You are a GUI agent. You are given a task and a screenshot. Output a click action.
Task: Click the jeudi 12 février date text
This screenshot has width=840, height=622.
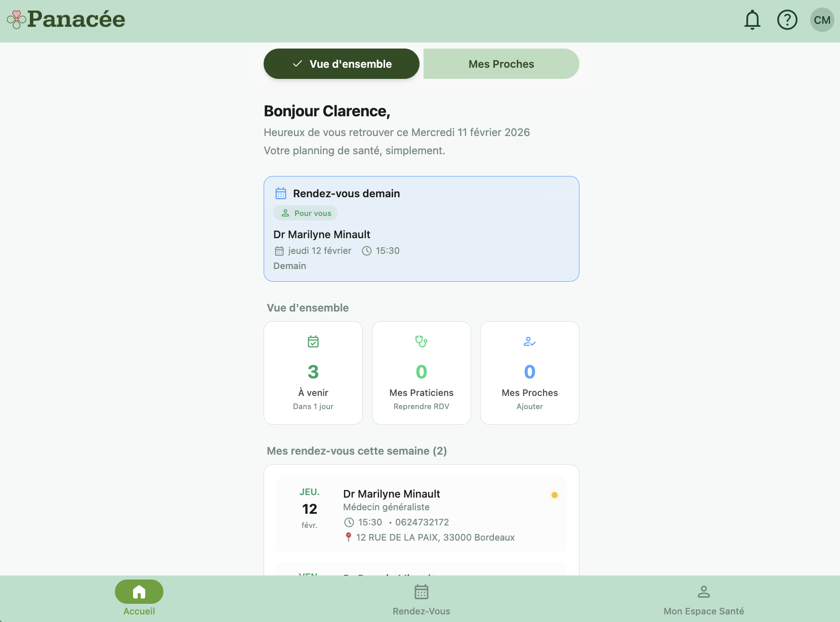320,250
